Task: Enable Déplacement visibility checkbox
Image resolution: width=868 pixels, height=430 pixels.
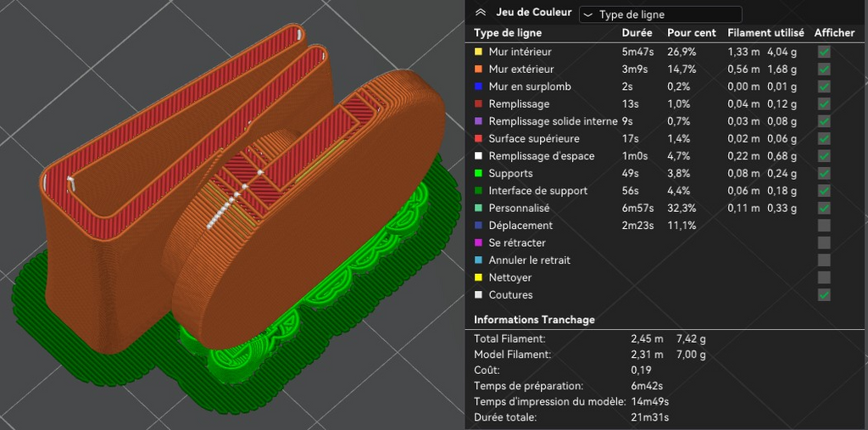Action: (x=824, y=226)
